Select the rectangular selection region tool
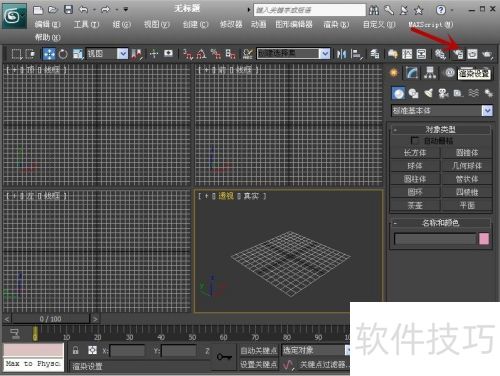This screenshot has width=500, height=376. pyautogui.click(x=16, y=54)
